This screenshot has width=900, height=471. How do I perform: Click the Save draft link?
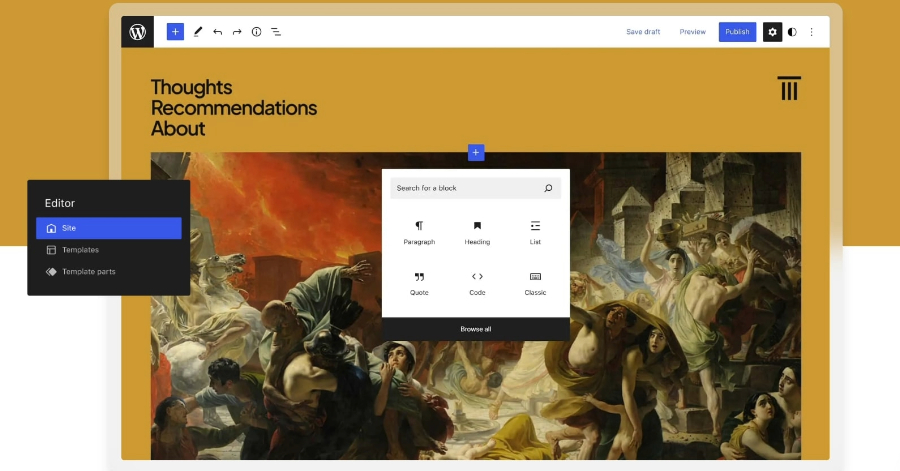[643, 32]
